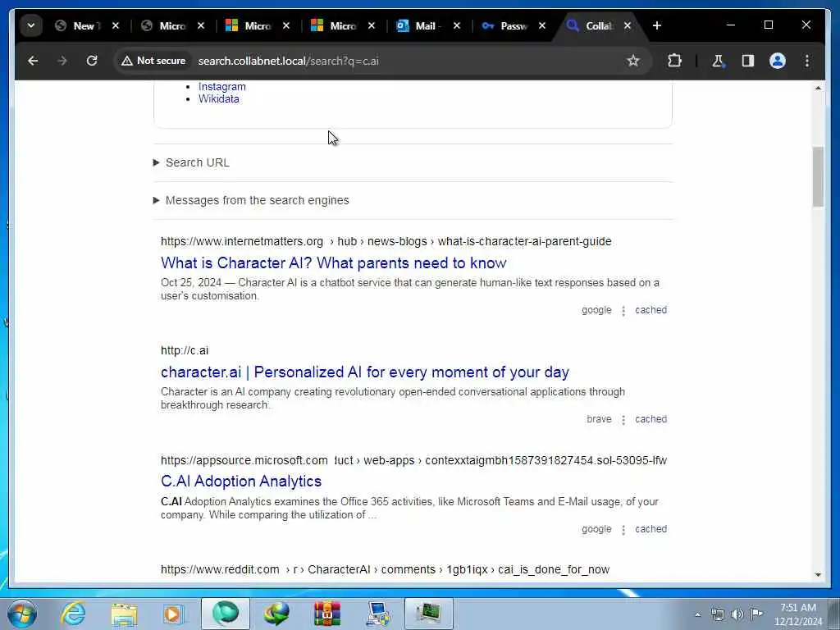Click the page scrollbar thumb
Screen dimensions: 840x630
[818, 177]
